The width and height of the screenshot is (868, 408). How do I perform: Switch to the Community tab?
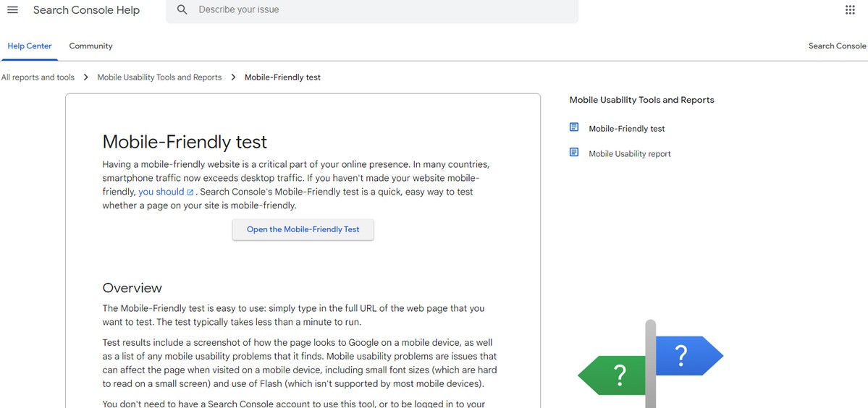coord(90,46)
